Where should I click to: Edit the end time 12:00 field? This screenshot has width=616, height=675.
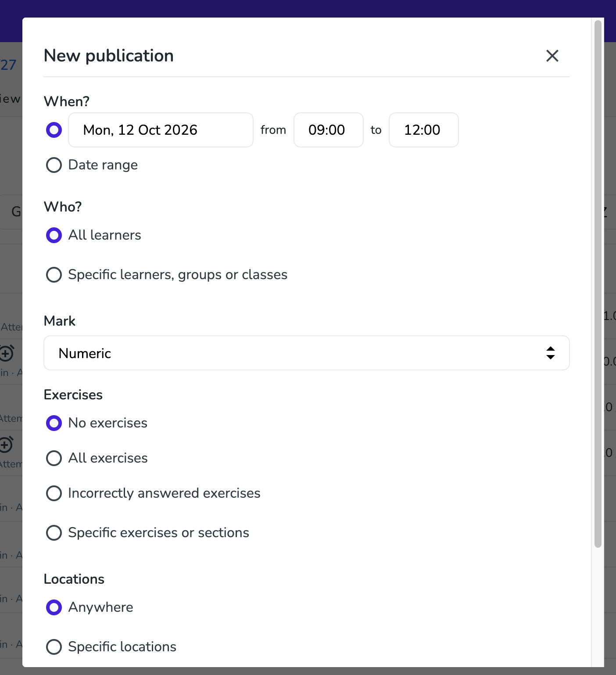click(x=424, y=130)
